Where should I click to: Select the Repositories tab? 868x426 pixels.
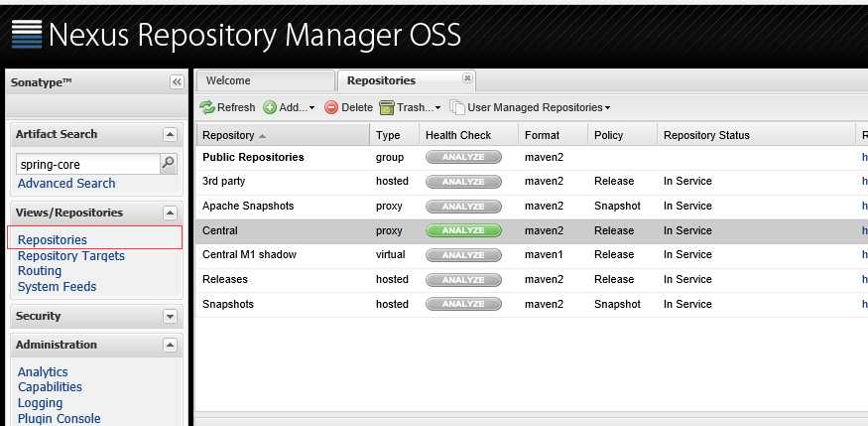[406, 80]
